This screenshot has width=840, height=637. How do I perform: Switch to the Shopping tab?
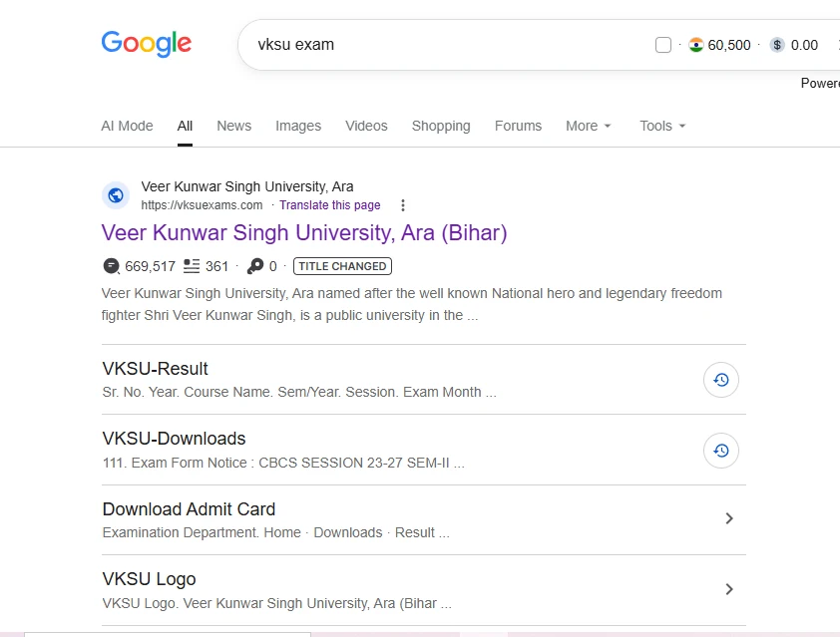[x=441, y=126]
